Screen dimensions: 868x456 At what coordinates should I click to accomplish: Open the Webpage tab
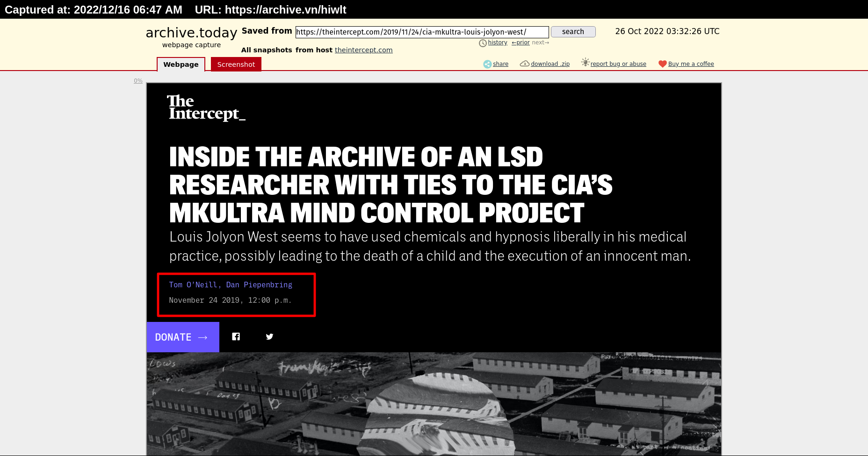(x=181, y=64)
